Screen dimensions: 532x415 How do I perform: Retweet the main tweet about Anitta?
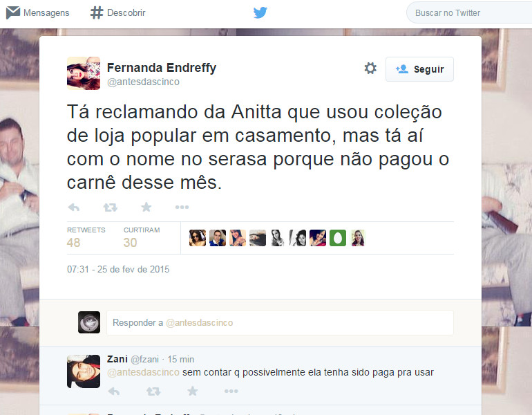pos(111,207)
